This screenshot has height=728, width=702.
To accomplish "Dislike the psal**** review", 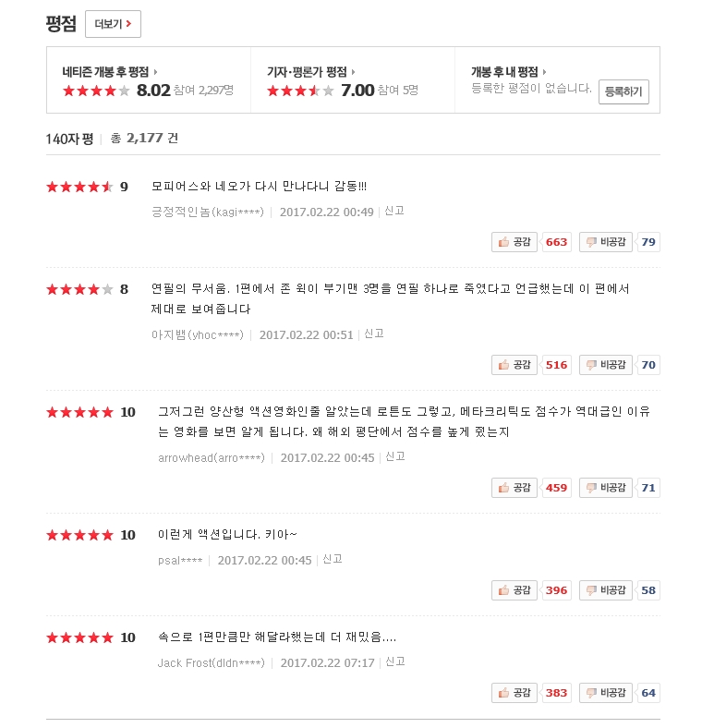I will [x=605, y=590].
